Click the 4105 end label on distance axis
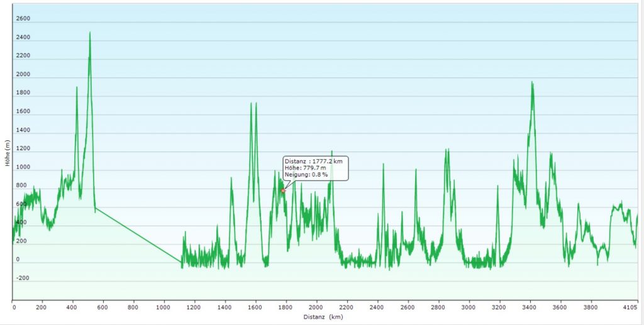This screenshot has height=325, width=644. pos(631,308)
